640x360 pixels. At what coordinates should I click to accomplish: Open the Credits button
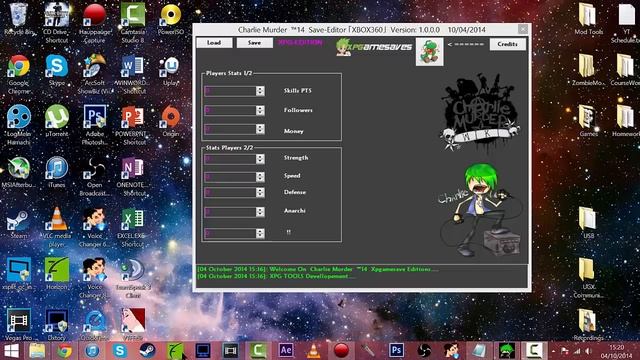pos(507,44)
